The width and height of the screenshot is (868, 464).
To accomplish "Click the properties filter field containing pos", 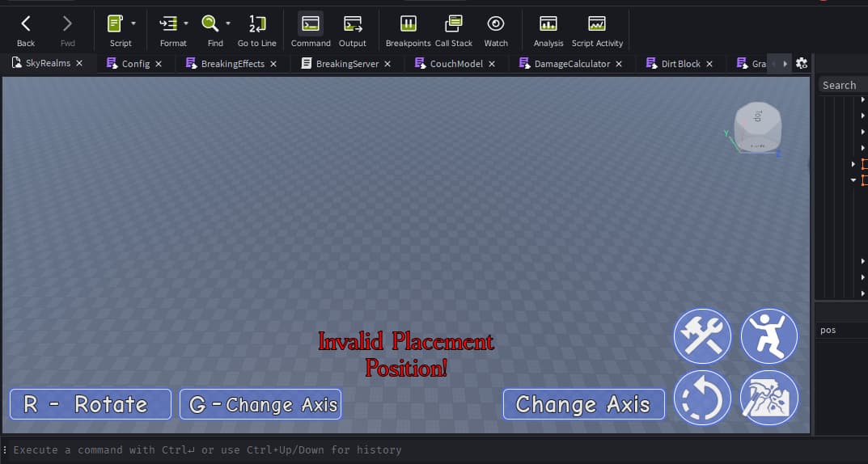I will 841,330.
